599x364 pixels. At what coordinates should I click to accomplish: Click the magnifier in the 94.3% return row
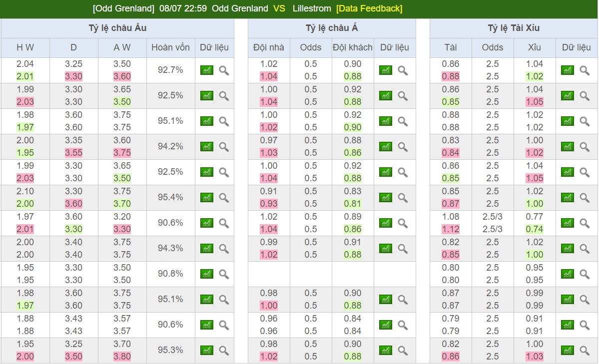pos(224,249)
